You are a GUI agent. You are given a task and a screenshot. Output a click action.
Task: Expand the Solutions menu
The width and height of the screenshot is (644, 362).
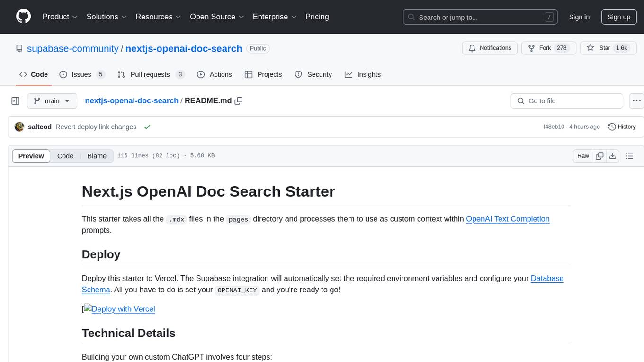point(107,17)
